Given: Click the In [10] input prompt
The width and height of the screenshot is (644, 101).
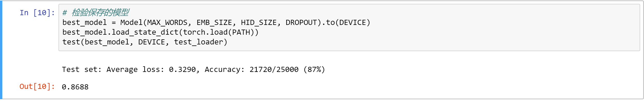Looking at the screenshot, I should (37, 13).
